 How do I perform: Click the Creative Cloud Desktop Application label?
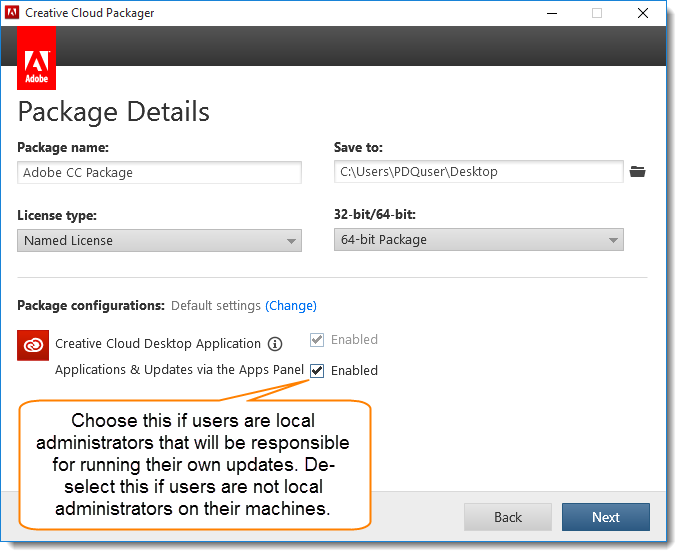click(158, 344)
